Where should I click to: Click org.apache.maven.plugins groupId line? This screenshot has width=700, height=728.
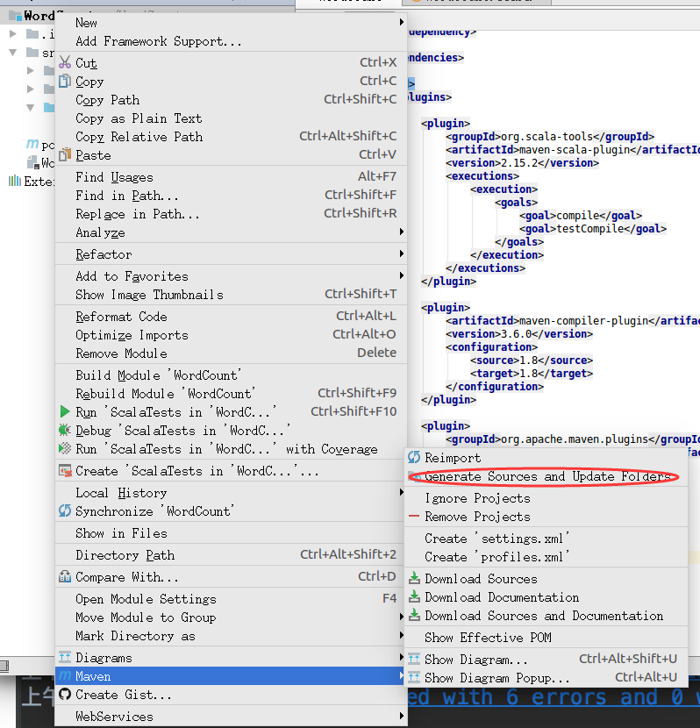[573, 439]
